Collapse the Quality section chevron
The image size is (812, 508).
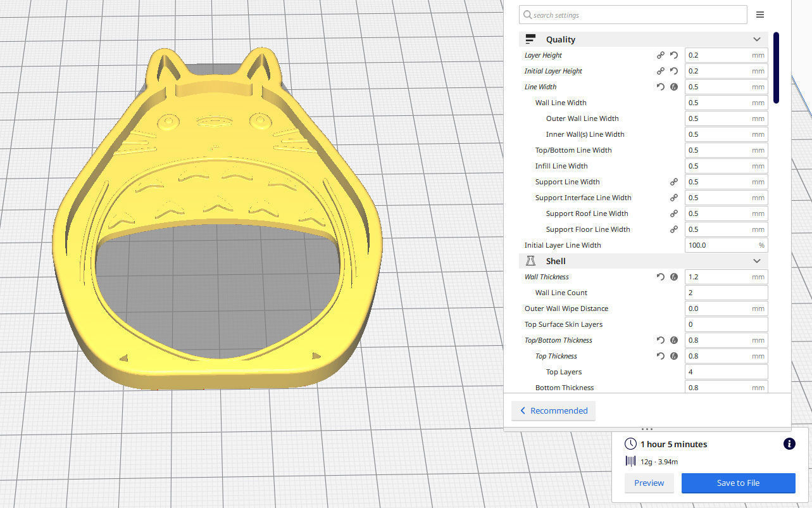[757, 39]
